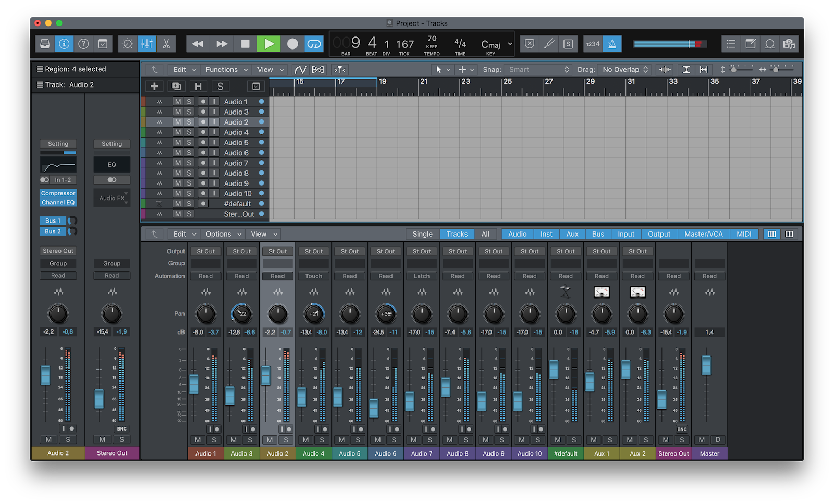Click the Audio FX slot in inspector
This screenshot has height=504, width=834.
[112, 198]
